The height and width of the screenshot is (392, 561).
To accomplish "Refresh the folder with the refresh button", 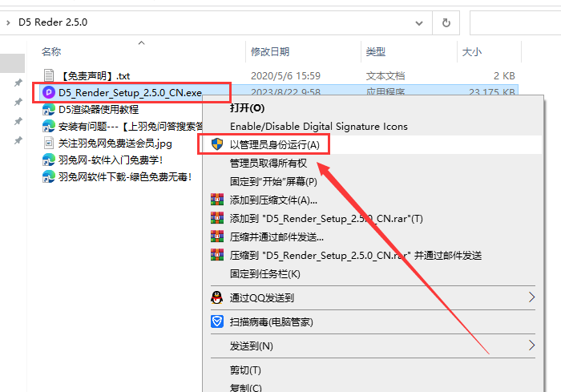I will (446, 23).
